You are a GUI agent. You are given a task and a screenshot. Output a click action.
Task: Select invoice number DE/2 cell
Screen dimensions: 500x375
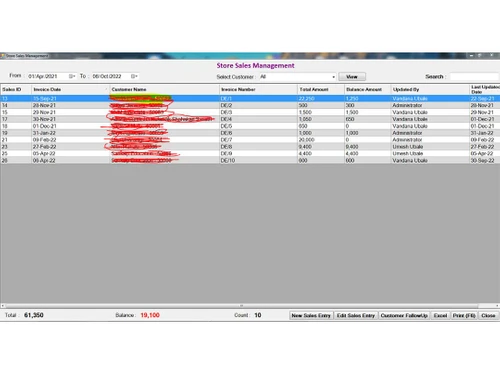(258, 105)
